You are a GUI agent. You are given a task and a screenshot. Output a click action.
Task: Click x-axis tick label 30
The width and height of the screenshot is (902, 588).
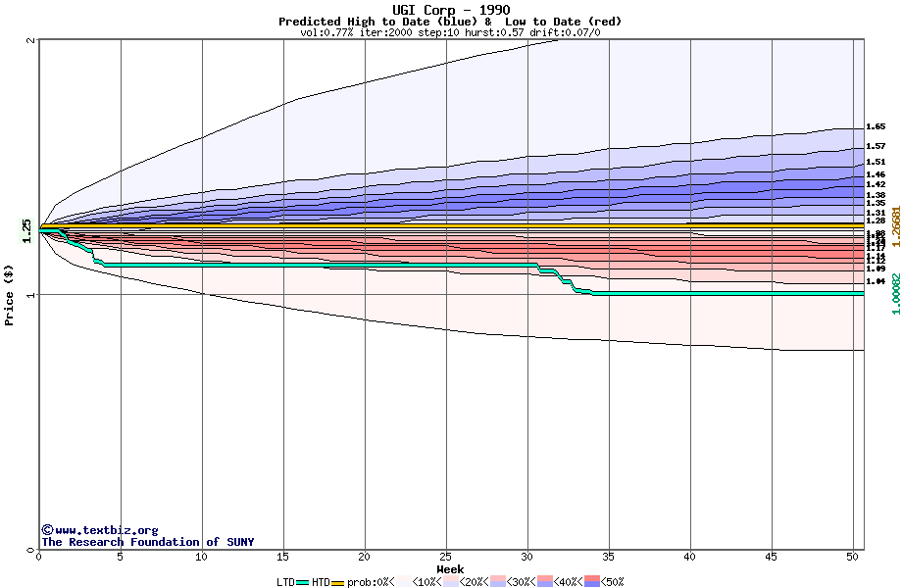526,557
